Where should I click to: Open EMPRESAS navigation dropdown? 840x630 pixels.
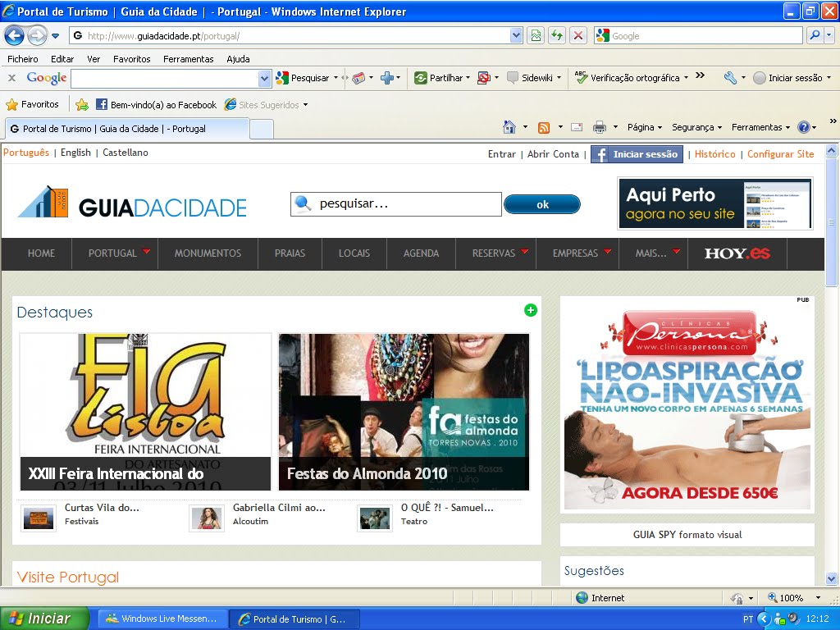pos(577,253)
